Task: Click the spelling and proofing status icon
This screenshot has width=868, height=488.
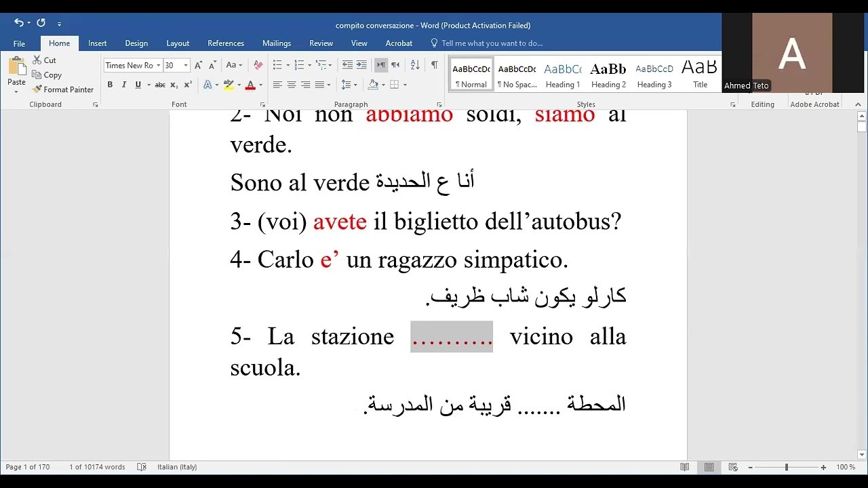Action: [142, 467]
